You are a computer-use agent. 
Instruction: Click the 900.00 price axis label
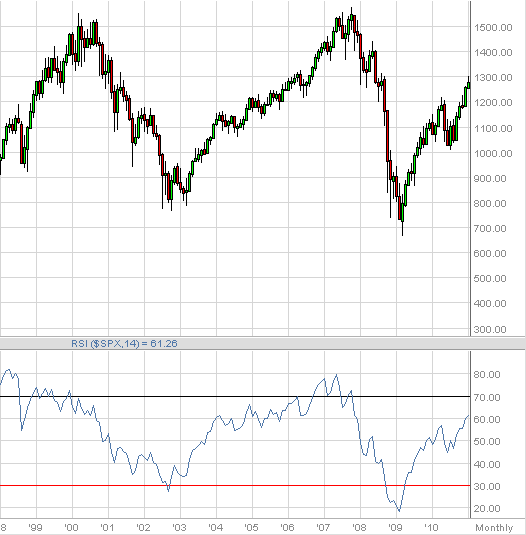pos(490,178)
